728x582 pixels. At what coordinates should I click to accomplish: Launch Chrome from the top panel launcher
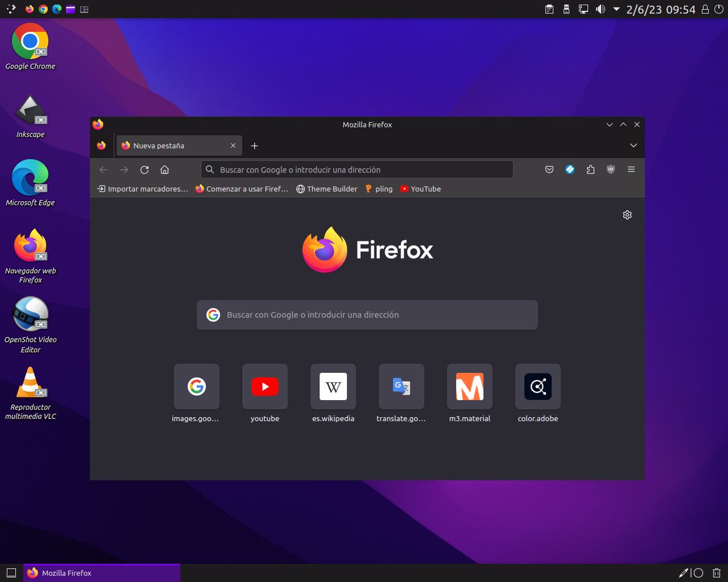click(x=43, y=9)
